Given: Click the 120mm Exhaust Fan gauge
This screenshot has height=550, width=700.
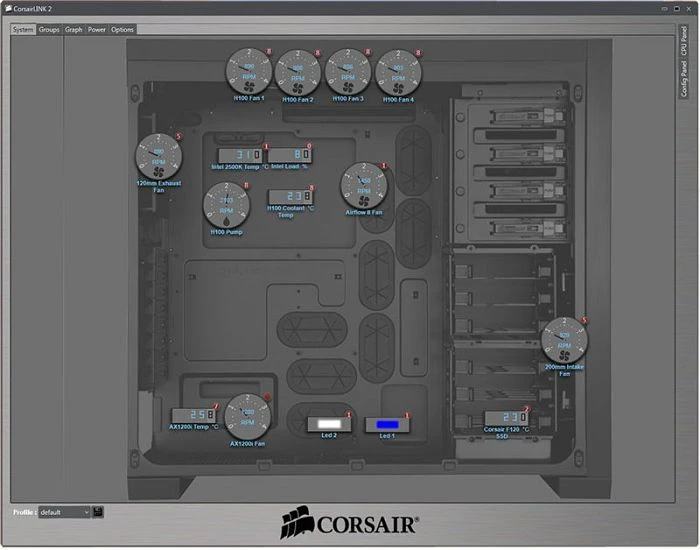Looking at the screenshot, I should (158, 157).
